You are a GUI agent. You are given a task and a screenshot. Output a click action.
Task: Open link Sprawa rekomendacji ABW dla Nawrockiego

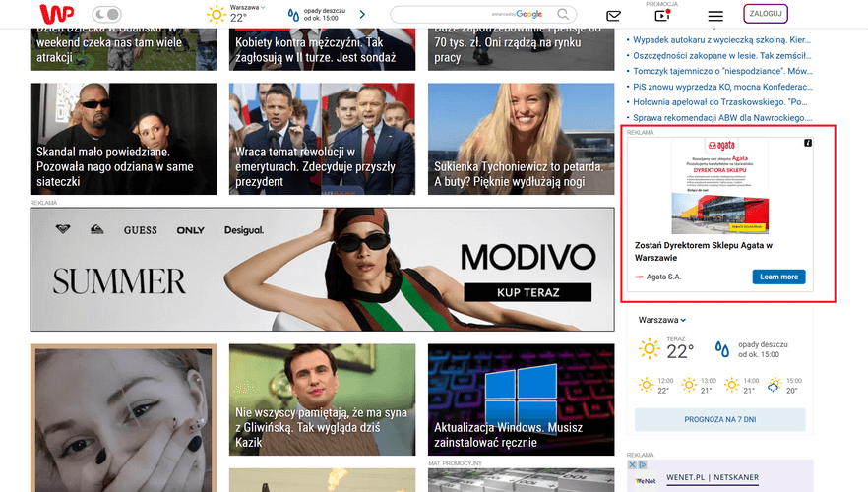tap(722, 117)
